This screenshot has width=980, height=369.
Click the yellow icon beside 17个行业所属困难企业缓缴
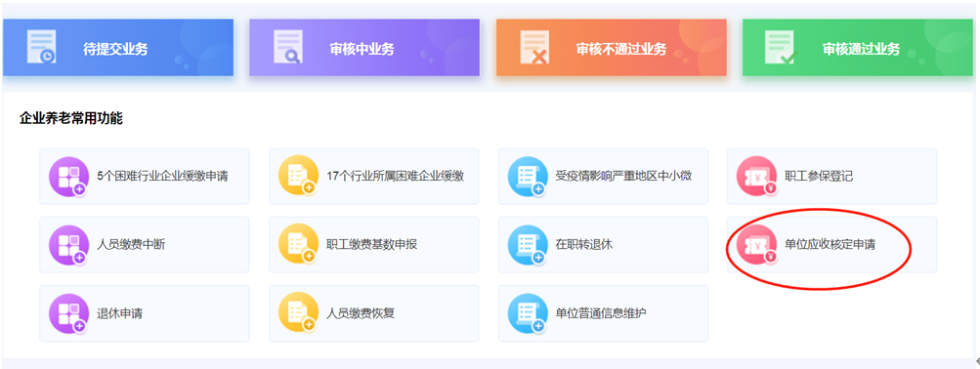(x=297, y=176)
